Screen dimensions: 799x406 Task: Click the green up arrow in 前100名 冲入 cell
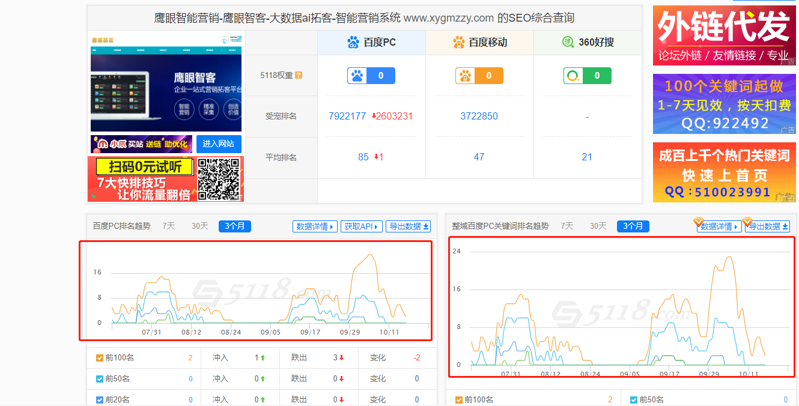263,358
